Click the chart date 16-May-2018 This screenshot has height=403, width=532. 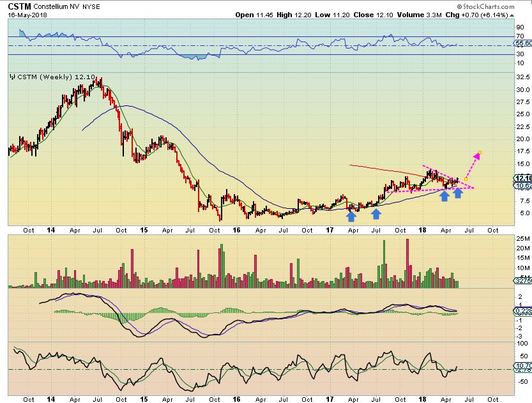[27, 15]
